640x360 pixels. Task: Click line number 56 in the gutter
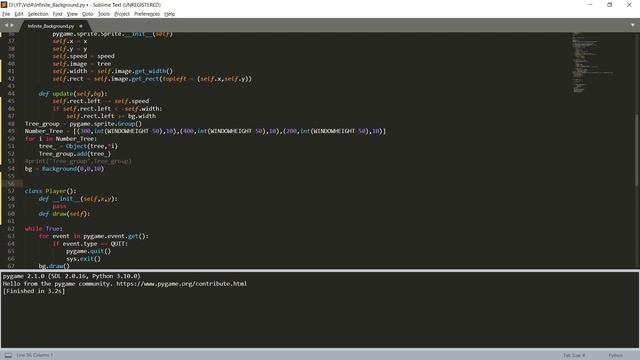coord(11,184)
